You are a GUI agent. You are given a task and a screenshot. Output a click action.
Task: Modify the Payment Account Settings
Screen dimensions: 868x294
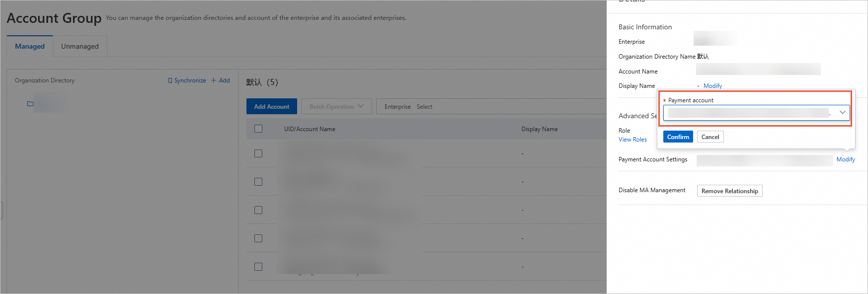tap(846, 159)
